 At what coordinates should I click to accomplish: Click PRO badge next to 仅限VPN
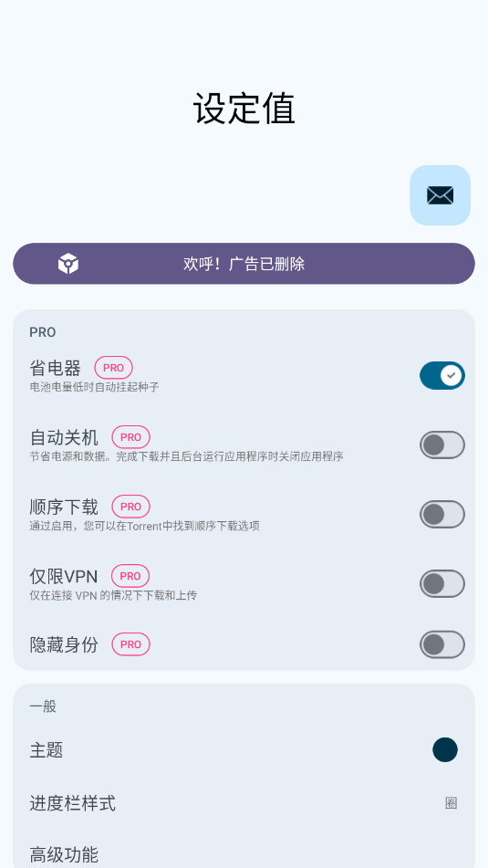click(130, 576)
